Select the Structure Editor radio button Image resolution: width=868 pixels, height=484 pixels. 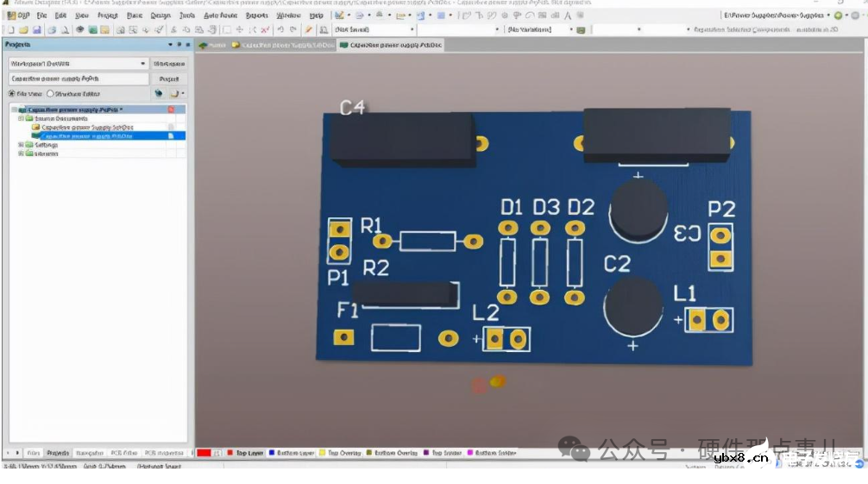[50, 94]
